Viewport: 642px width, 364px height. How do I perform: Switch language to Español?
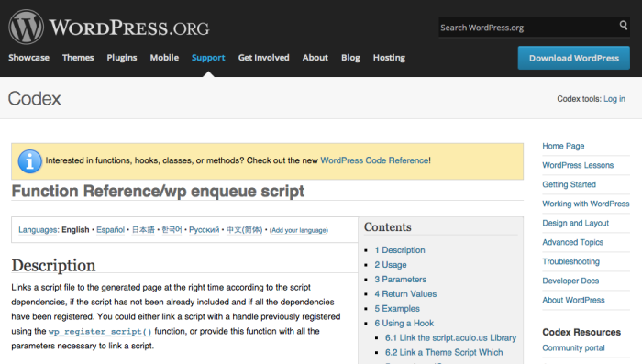(111, 230)
